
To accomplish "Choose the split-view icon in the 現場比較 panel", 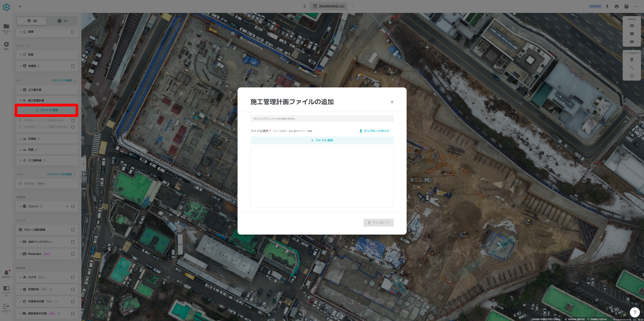I will (632, 34).
